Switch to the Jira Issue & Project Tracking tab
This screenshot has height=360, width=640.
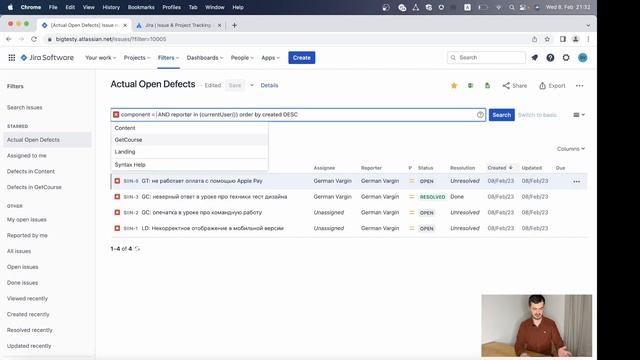click(x=178, y=25)
